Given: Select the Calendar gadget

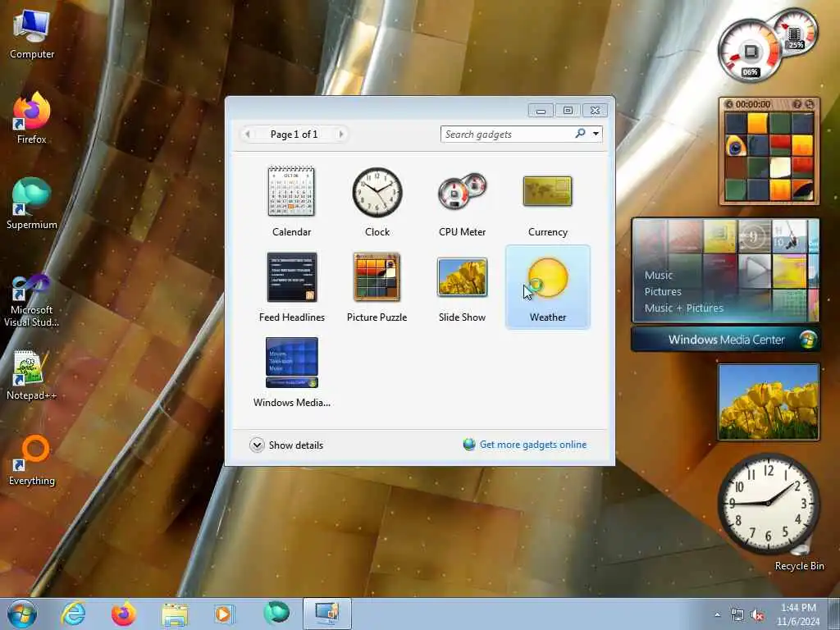Looking at the screenshot, I should click(x=291, y=202).
